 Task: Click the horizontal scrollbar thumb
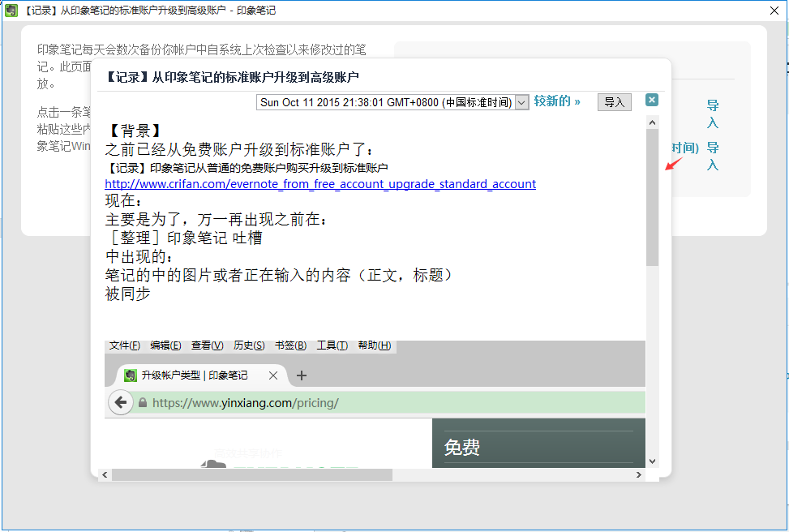252,474
